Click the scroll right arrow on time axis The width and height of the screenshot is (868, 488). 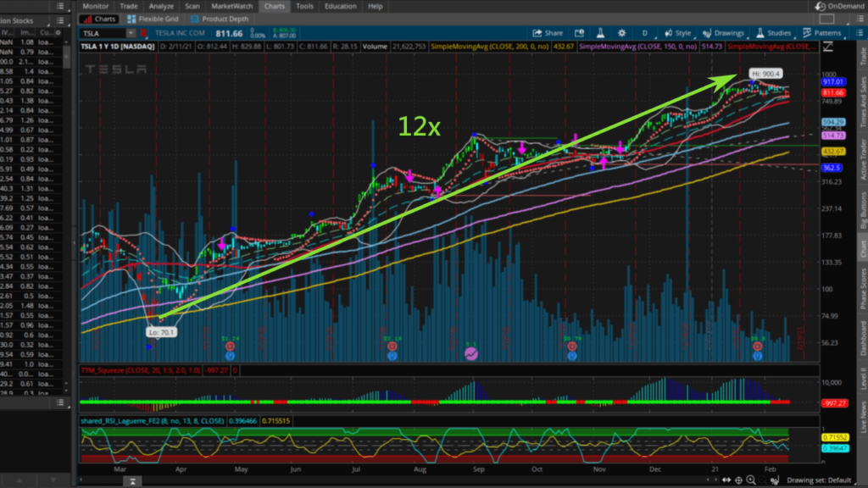[x=714, y=480]
